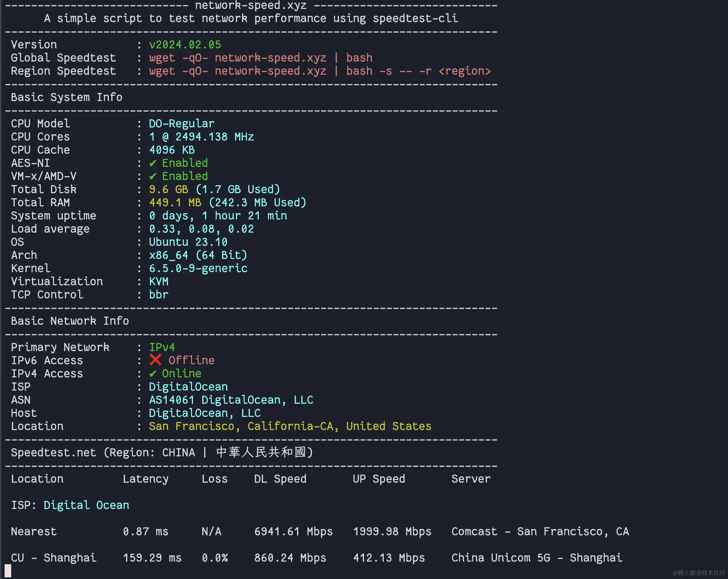Click the ASN value AS14061 DigitalOcean, LLC
The height and width of the screenshot is (579, 728).
click(x=231, y=400)
